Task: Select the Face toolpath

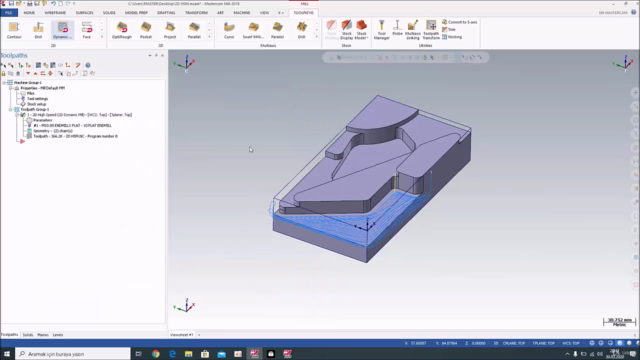Action: point(87,30)
